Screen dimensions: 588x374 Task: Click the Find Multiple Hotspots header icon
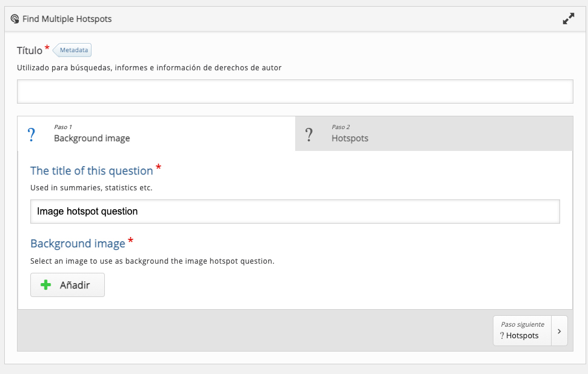(x=15, y=19)
